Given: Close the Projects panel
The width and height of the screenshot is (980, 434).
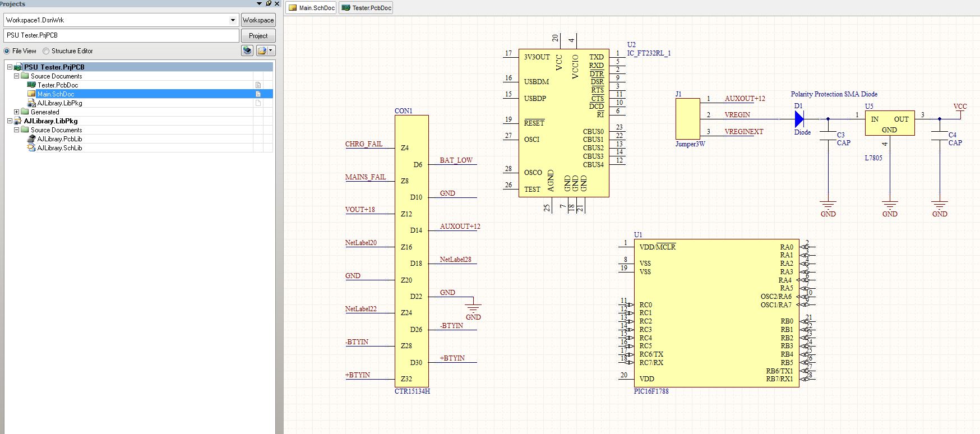Looking at the screenshot, I should point(277,3).
